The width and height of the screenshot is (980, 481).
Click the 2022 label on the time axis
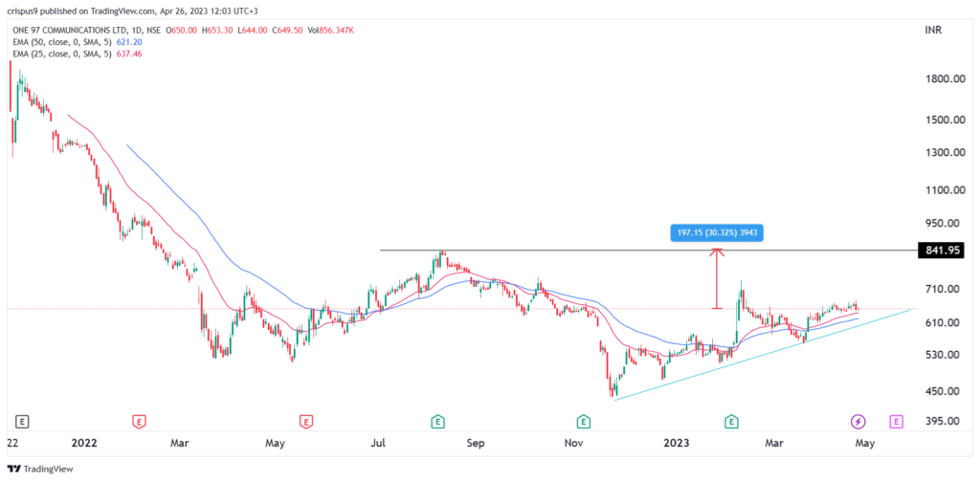[84, 444]
